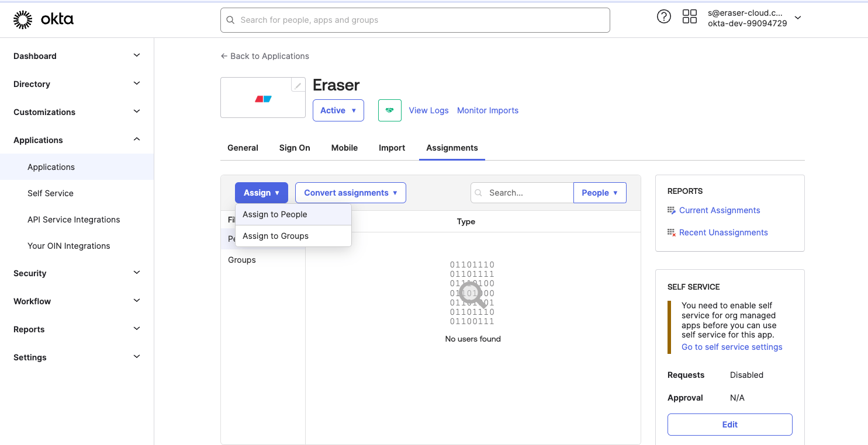Click the Recent Unassignments report icon

click(672, 232)
